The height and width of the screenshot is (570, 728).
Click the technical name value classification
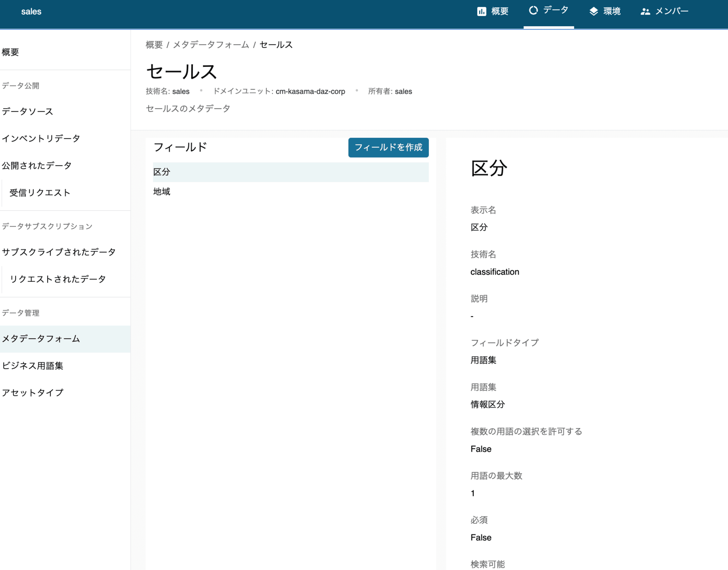[495, 272]
